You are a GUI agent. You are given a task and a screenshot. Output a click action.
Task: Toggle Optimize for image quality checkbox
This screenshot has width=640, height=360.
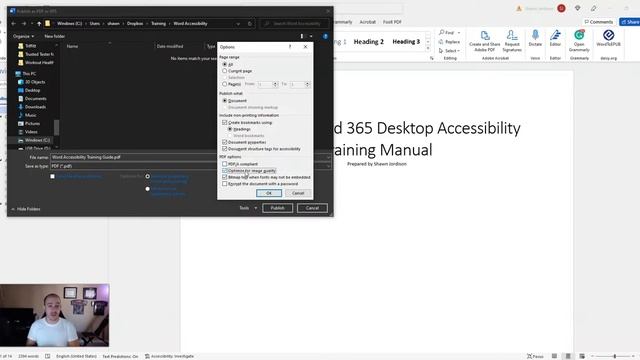[x=224, y=171]
